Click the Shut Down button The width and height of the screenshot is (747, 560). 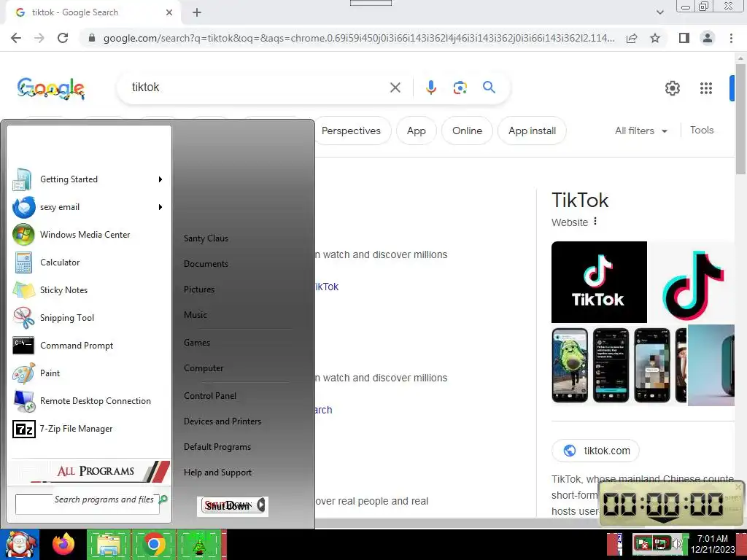click(x=228, y=505)
